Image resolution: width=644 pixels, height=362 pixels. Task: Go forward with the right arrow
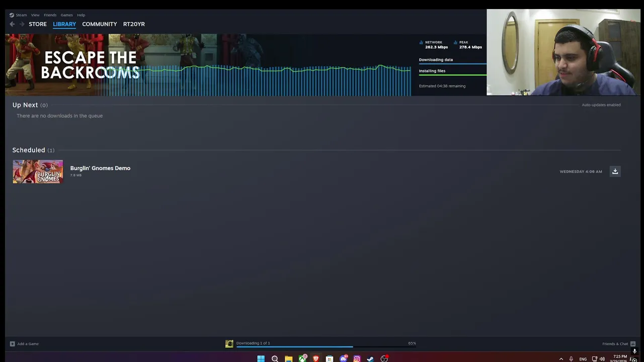click(22, 24)
